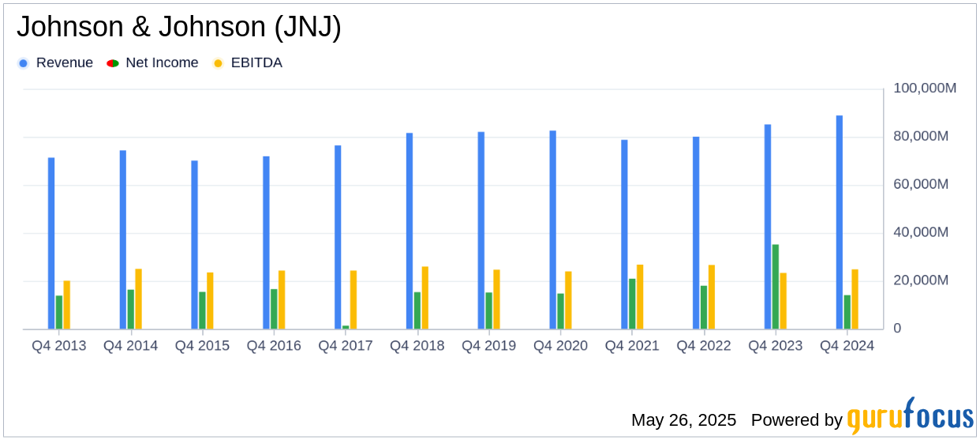Click the blue Revenue legend dot

point(23,63)
